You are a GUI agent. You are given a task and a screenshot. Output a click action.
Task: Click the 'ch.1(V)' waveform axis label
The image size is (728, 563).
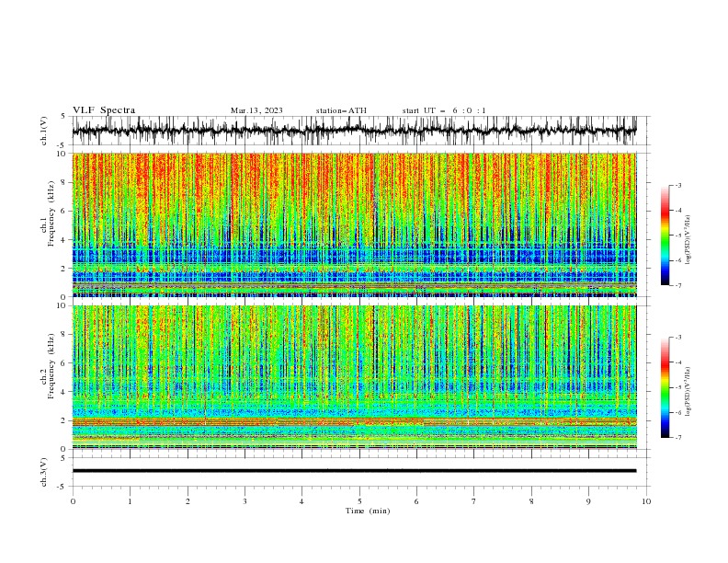point(44,131)
